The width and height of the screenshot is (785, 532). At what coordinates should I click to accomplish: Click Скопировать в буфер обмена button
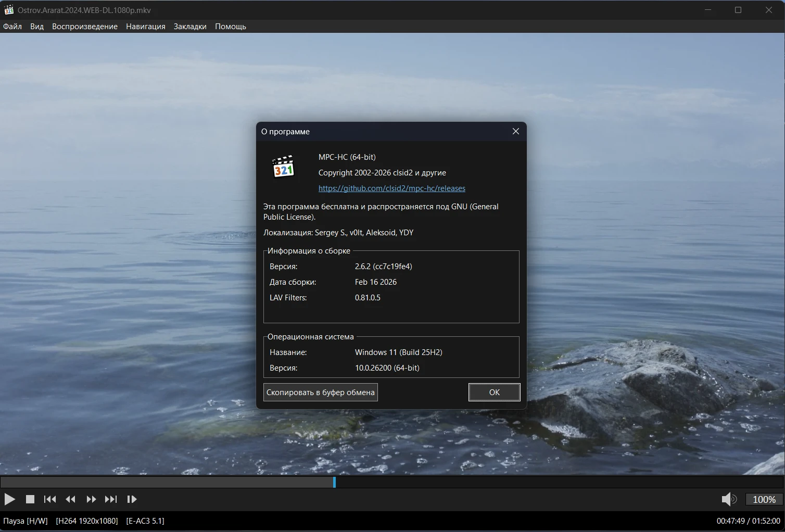[x=321, y=392]
